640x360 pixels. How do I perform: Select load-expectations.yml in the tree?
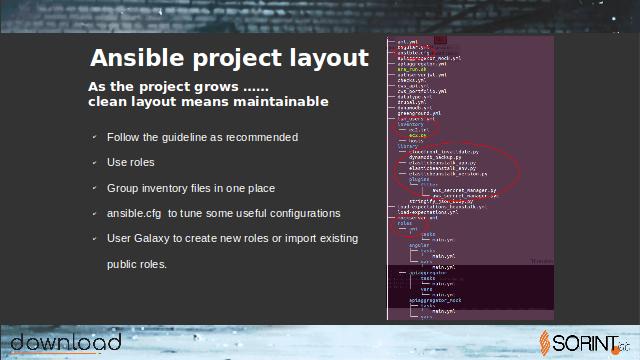coord(428,212)
